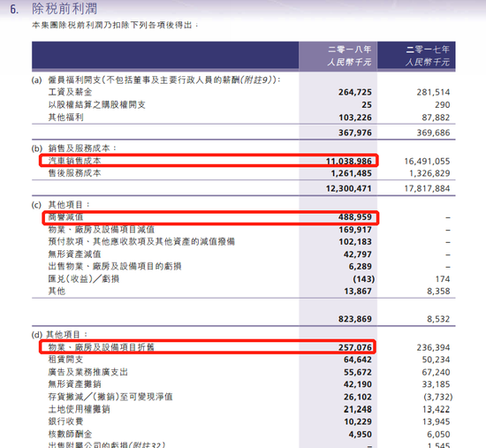Select the value 13,945

pyautogui.click(x=436, y=422)
